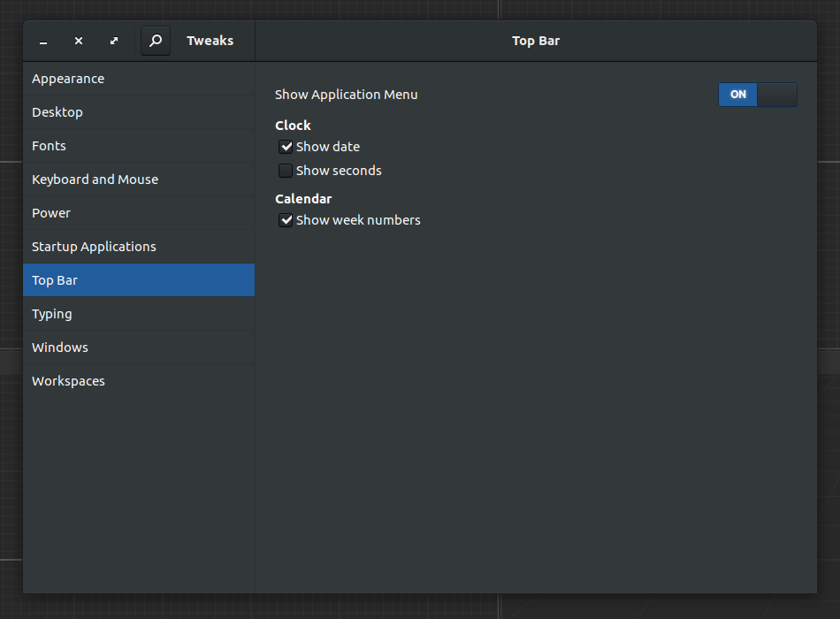Maximize the Tweaks window using arrows icon
840x619 pixels.
pos(114,41)
